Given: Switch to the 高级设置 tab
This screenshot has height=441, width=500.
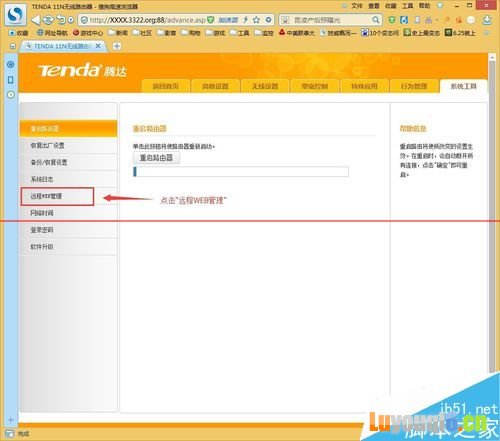Looking at the screenshot, I should tap(215, 86).
